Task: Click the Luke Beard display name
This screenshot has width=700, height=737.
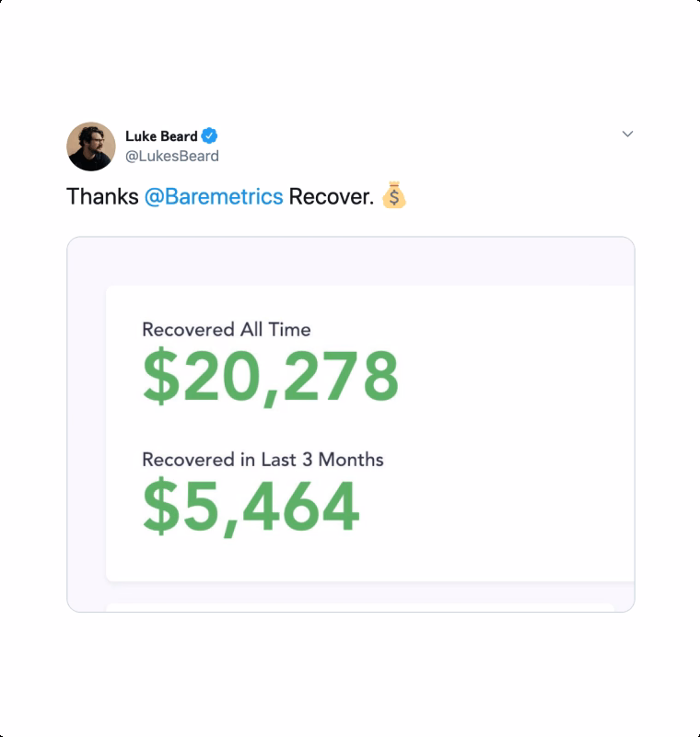Action: coord(161,136)
